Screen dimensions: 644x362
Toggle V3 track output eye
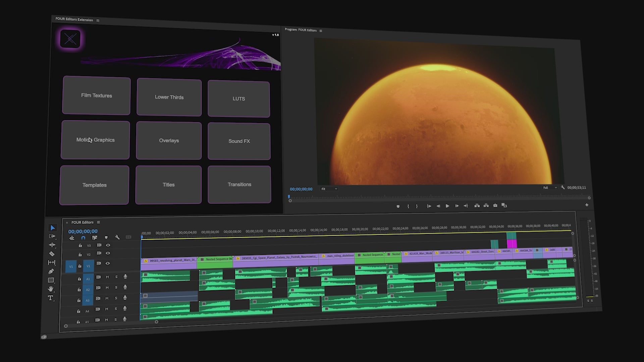[108, 245]
